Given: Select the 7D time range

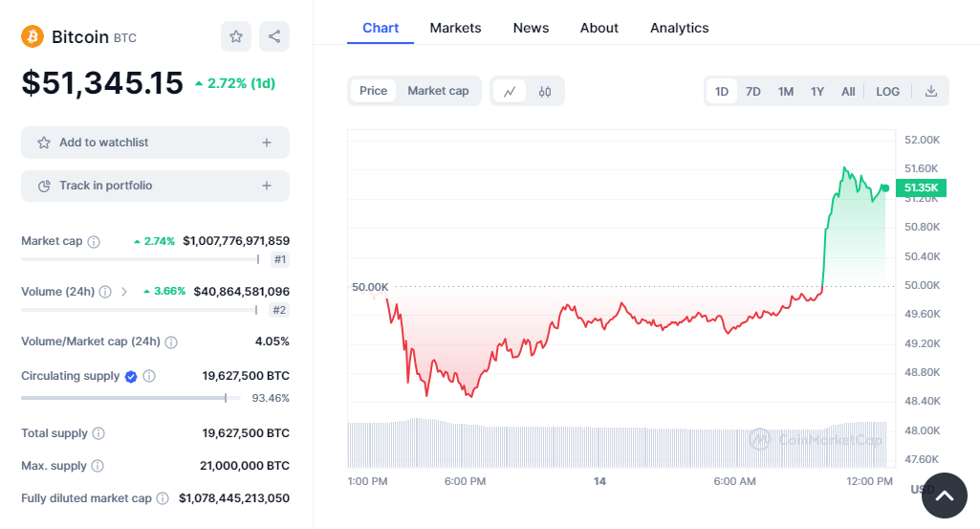Looking at the screenshot, I should tap(753, 91).
